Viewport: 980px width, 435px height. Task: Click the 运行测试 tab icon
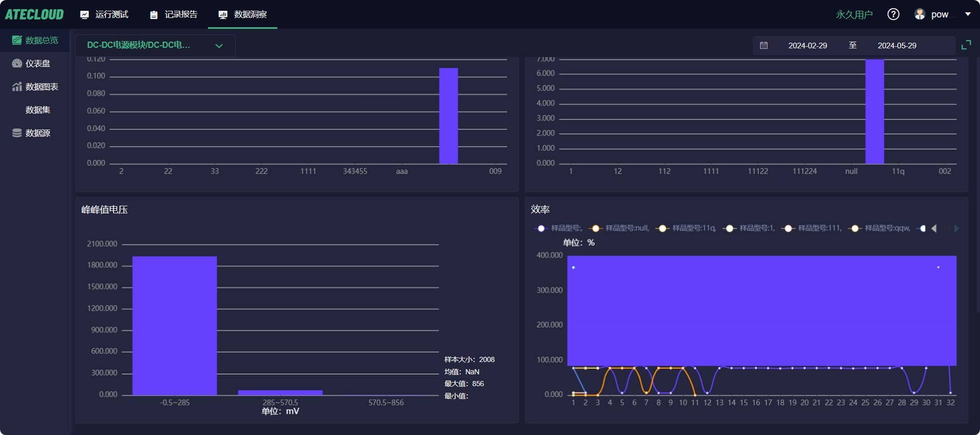pyautogui.click(x=85, y=15)
